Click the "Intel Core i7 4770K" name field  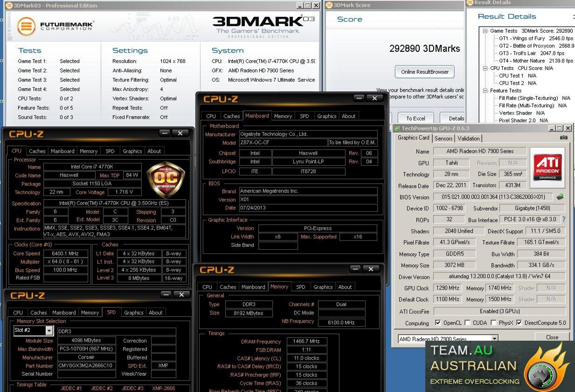tap(93, 167)
